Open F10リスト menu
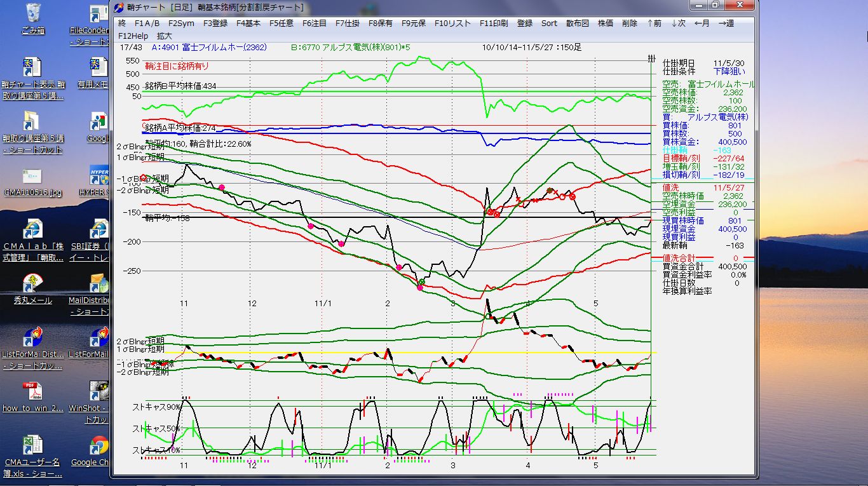 (x=452, y=23)
